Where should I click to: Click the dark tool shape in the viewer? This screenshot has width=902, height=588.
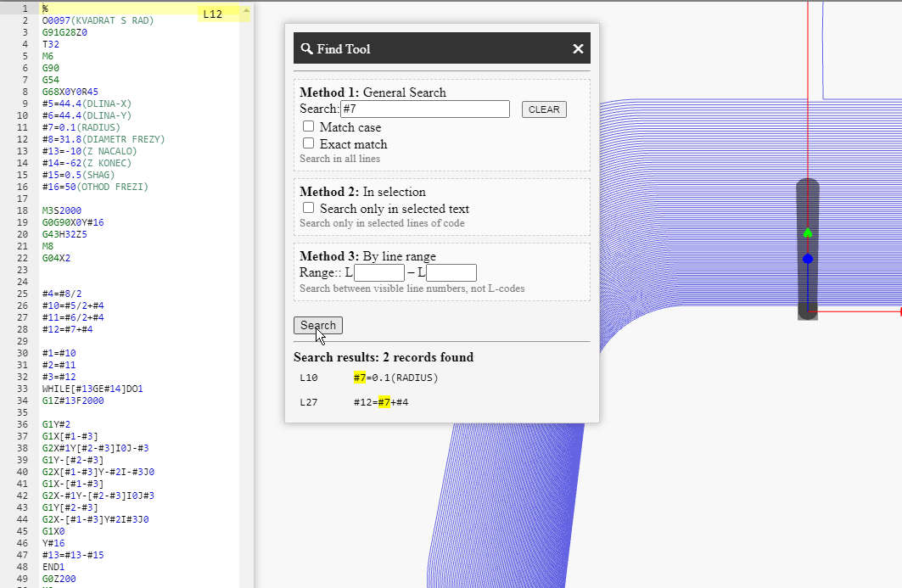coord(808,249)
